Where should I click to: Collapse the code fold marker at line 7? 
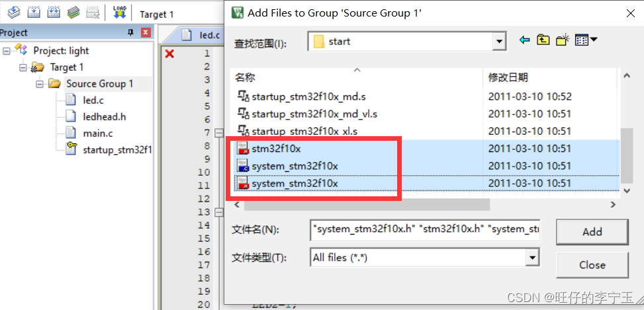pos(218,133)
